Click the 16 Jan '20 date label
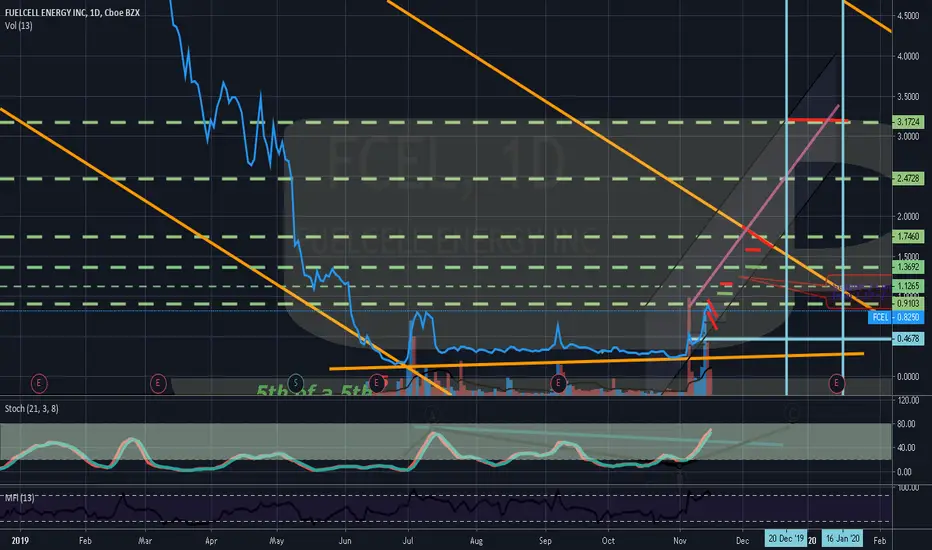The height and width of the screenshot is (550, 932). pyautogui.click(x=843, y=539)
